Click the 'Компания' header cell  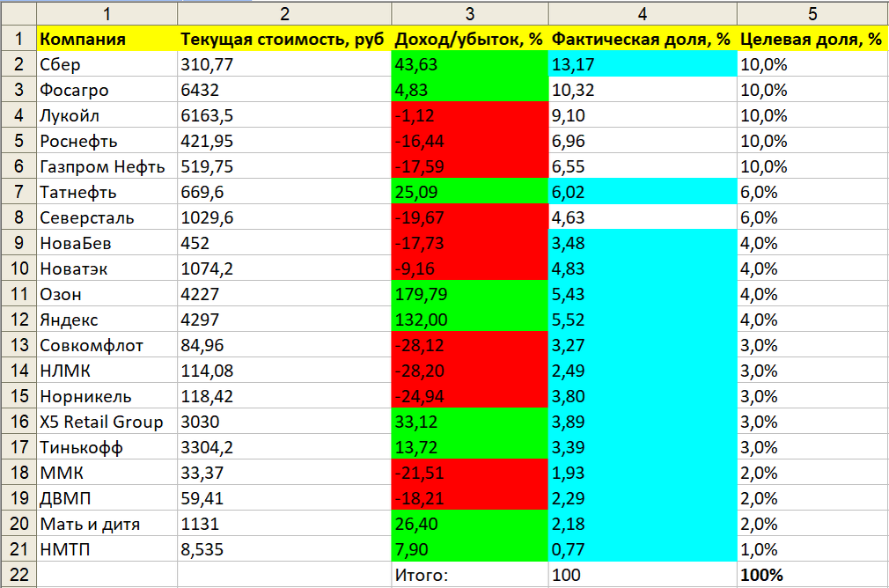(x=107, y=39)
